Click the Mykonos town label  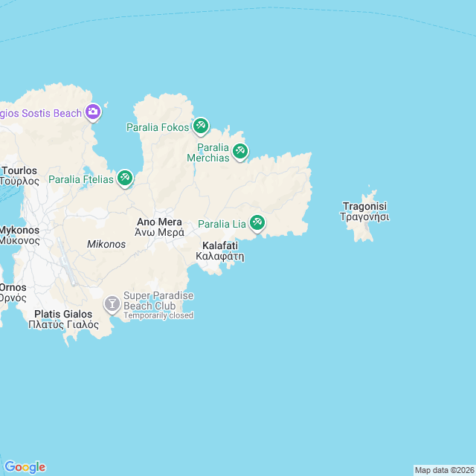pos(20,235)
